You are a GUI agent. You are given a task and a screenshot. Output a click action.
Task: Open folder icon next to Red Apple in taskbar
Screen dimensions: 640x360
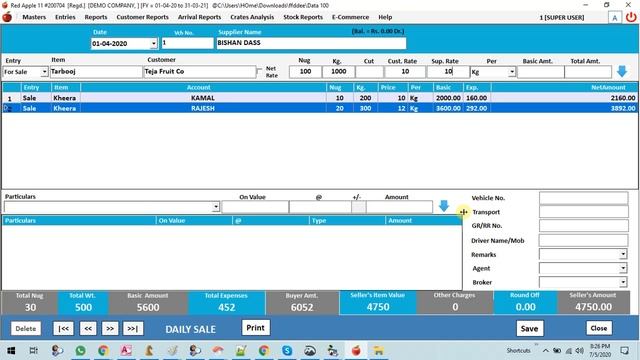tap(378, 350)
